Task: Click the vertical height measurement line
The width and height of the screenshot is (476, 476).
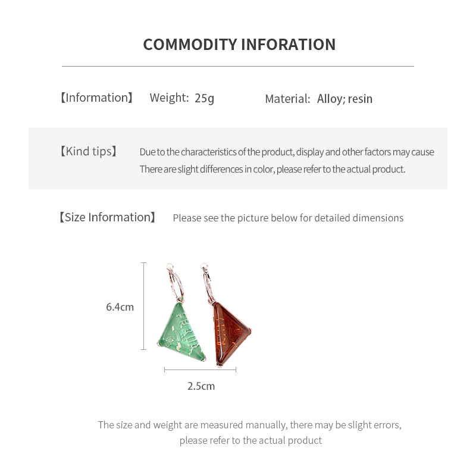Action: click(143, 306)
